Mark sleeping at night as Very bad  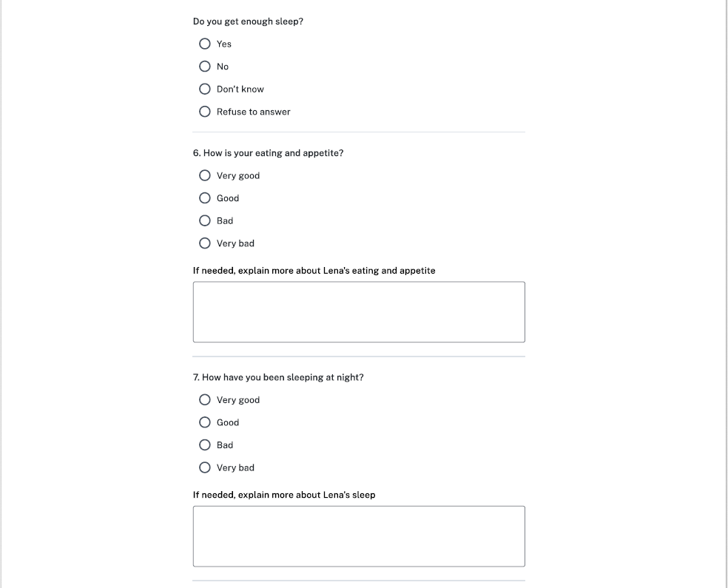(205, 467)
